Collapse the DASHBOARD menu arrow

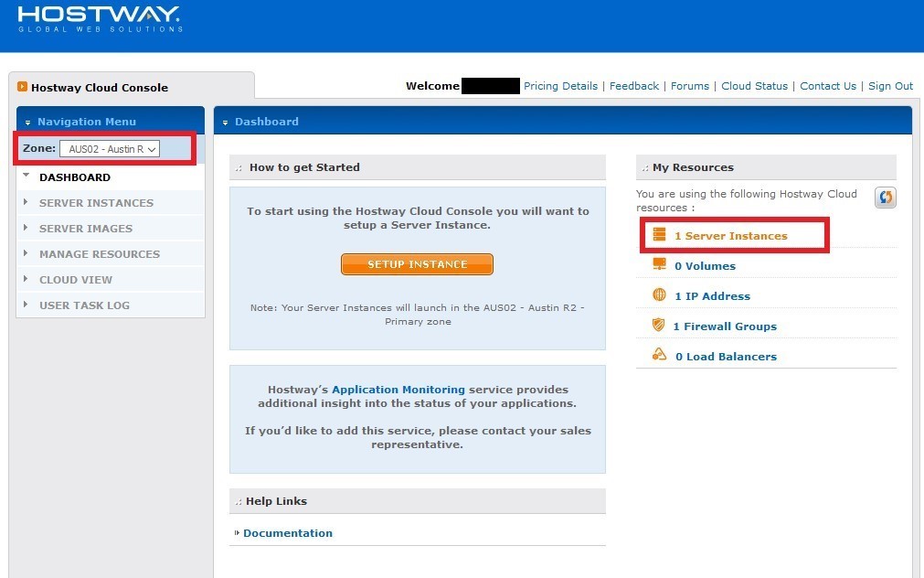pos(26,176)
